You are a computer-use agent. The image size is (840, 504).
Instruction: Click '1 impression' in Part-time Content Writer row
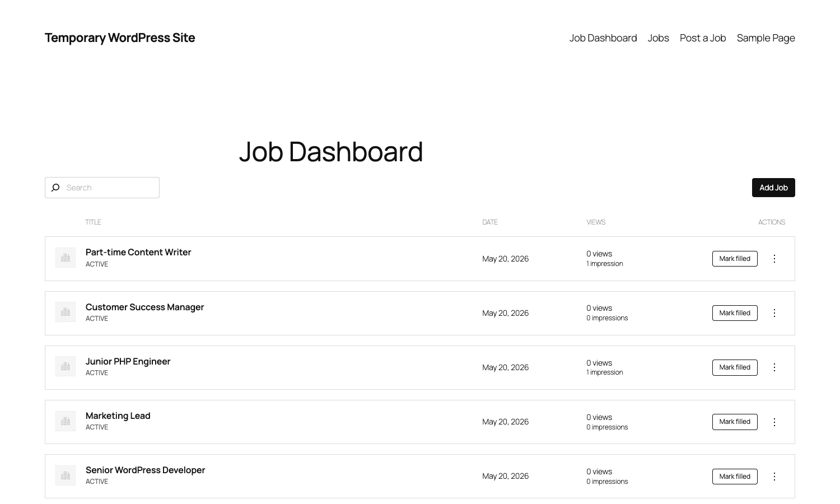605,264
